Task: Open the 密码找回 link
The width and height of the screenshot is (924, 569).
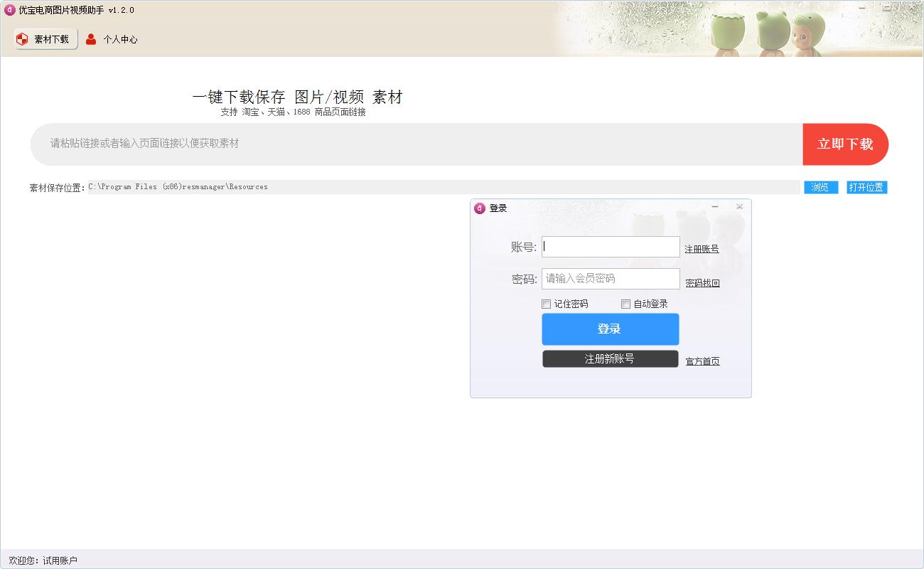Action: tap(702, 283)
